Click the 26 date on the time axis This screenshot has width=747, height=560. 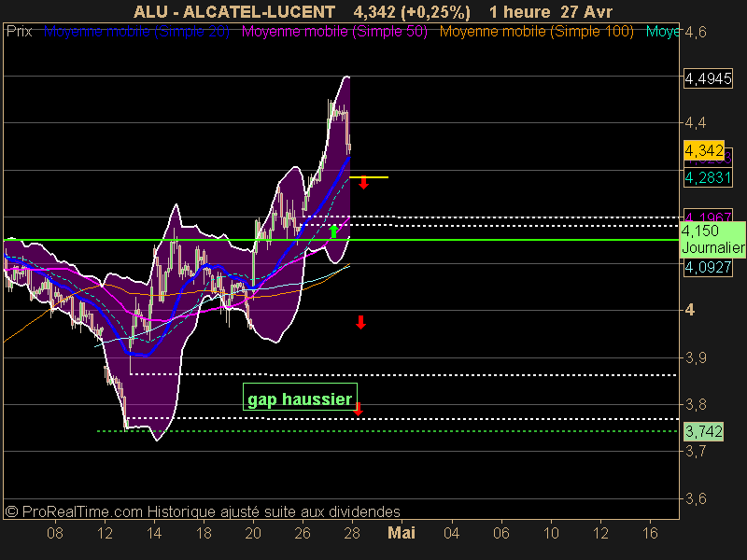pyautogui.click(x=303, y=533)
